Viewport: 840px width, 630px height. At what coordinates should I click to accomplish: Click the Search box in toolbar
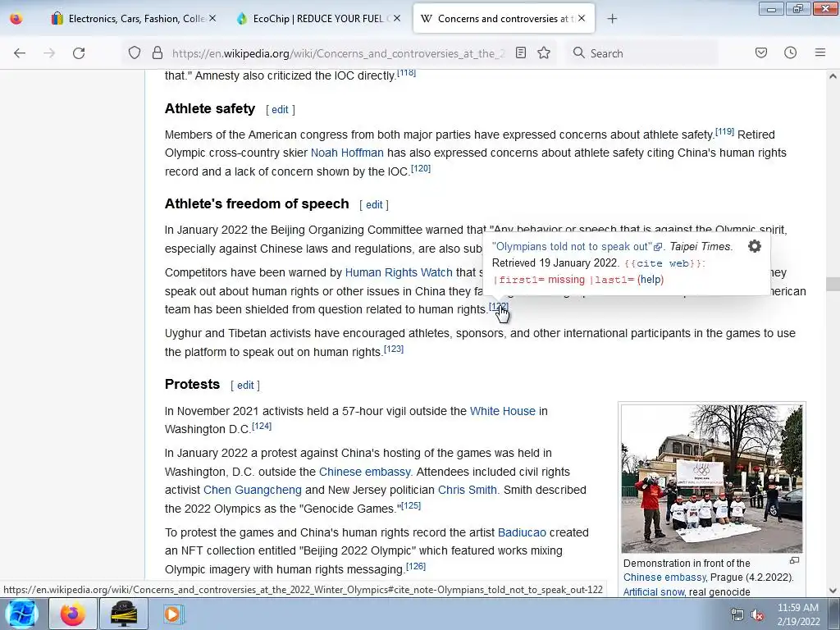point(643,53)
